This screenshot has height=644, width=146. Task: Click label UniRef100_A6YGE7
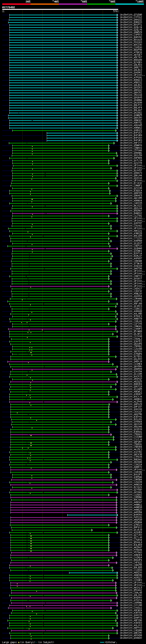coord(131,55)
